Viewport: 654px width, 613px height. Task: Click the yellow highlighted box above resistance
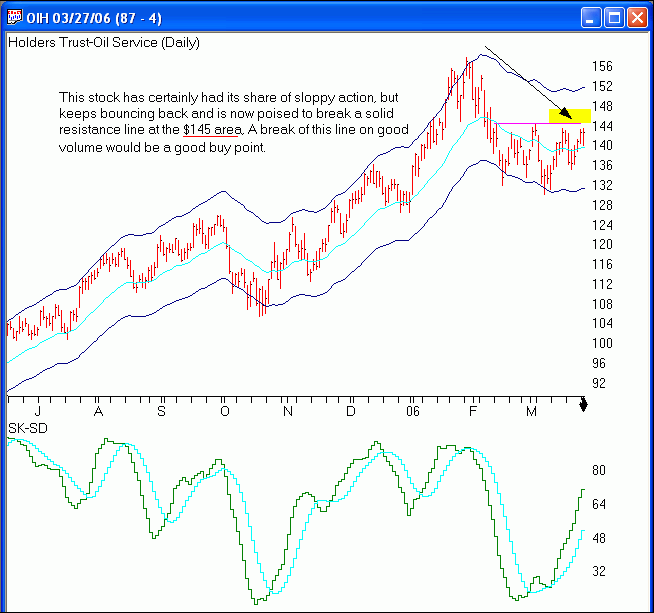pyautogui.click(x=570, y=116)
